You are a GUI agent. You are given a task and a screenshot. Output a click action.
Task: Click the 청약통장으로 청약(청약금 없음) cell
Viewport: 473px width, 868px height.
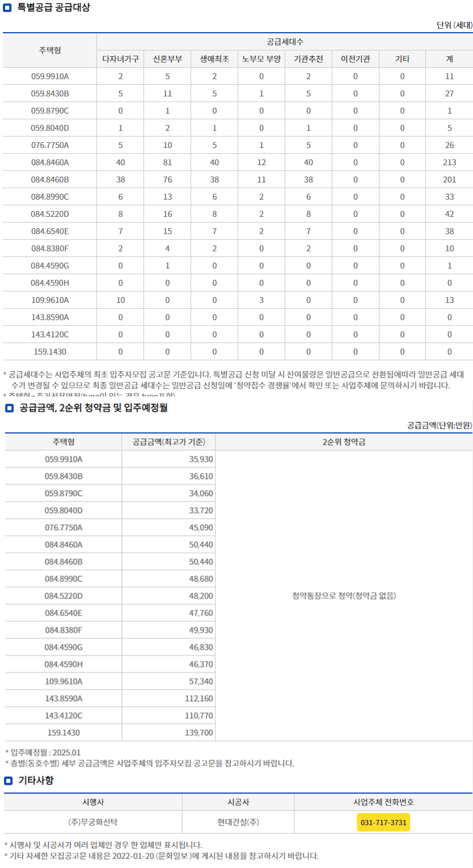[344, 595]
